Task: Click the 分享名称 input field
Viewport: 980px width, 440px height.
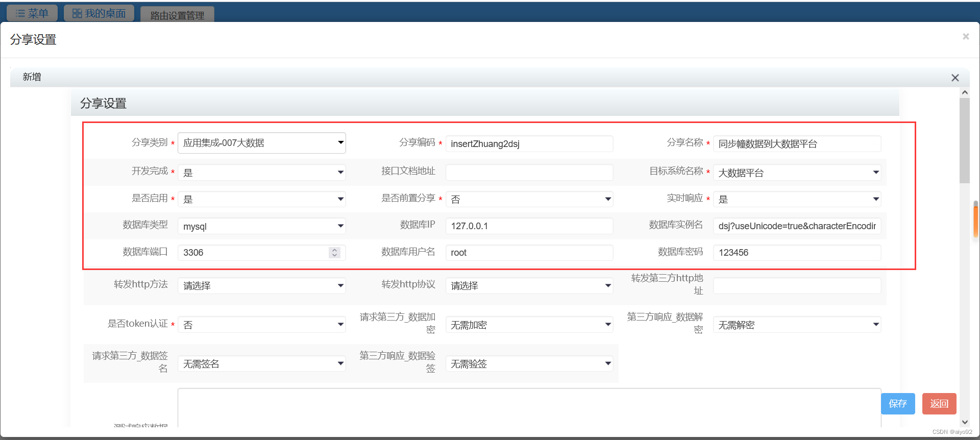Action: point(797,144)
